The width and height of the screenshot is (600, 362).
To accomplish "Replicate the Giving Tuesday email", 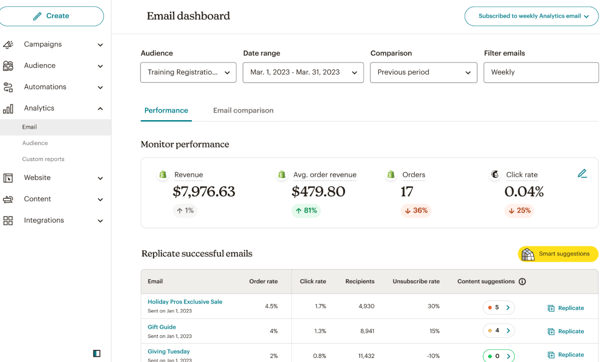I will point(566,355).
